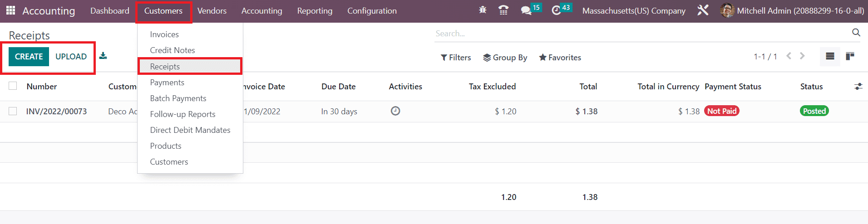Check the INV/2022/00073 row checkbox

click(13, 111)
